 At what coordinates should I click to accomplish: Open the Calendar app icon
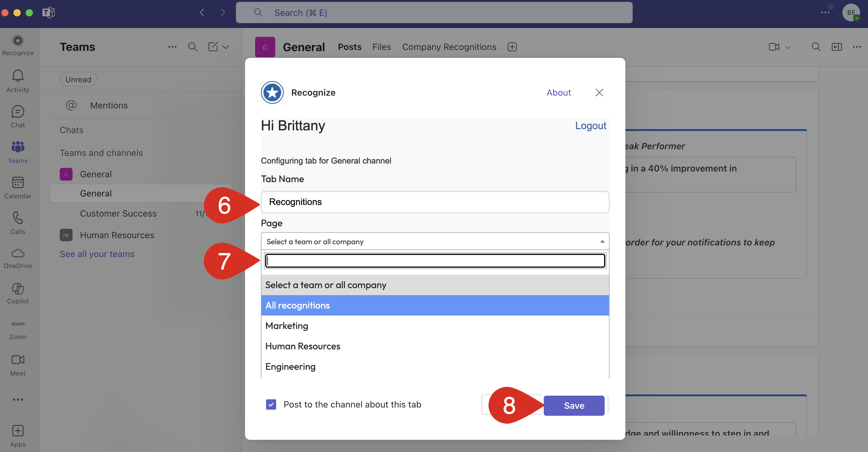(18, 183)
